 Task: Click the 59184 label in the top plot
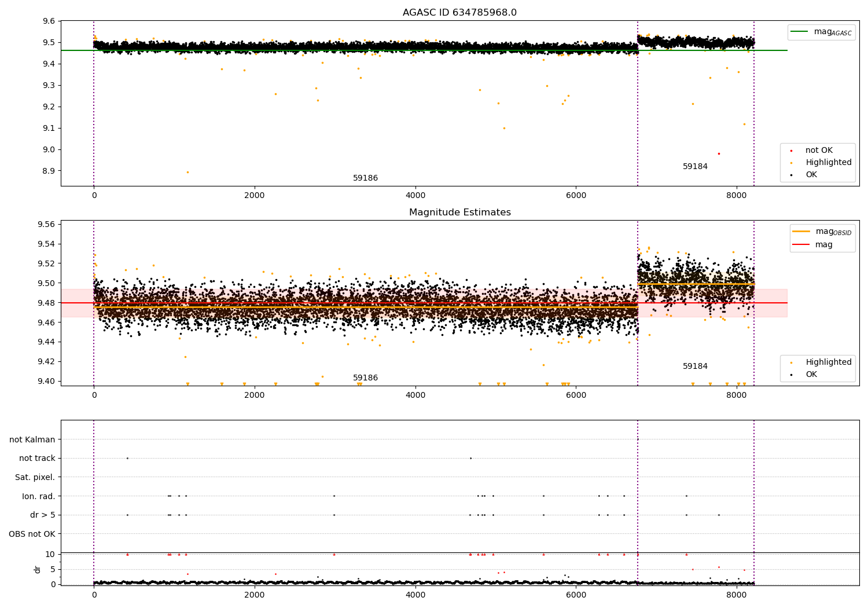pyautogui.click(x=695, y=167)
